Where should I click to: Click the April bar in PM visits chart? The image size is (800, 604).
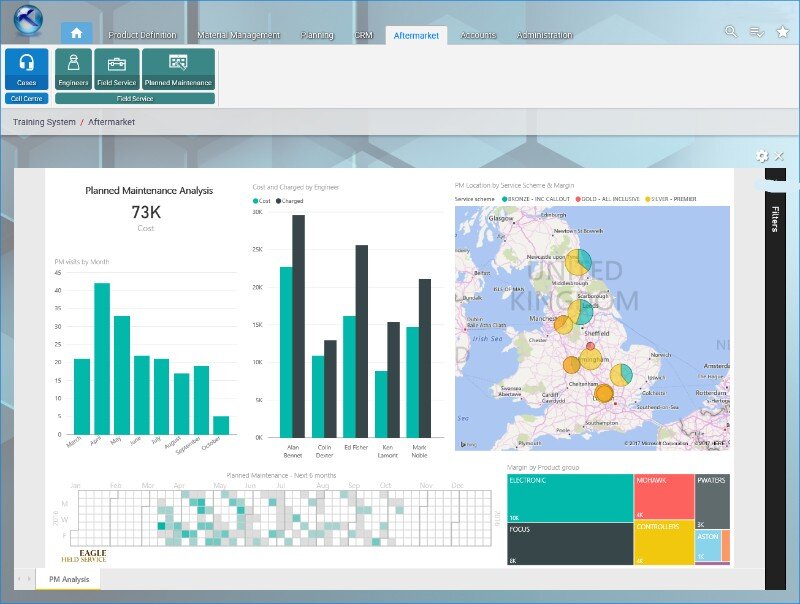pos(102,358)
